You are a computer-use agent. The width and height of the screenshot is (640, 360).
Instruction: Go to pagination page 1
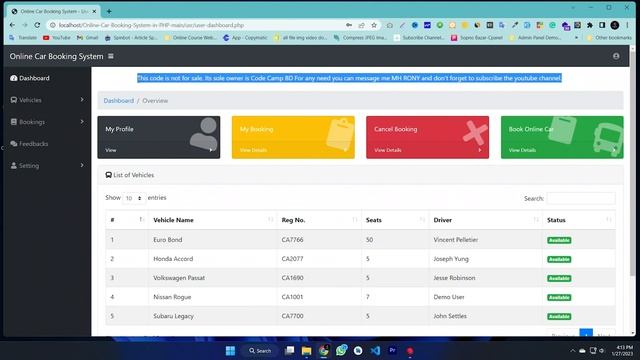(x=586, y=333)
